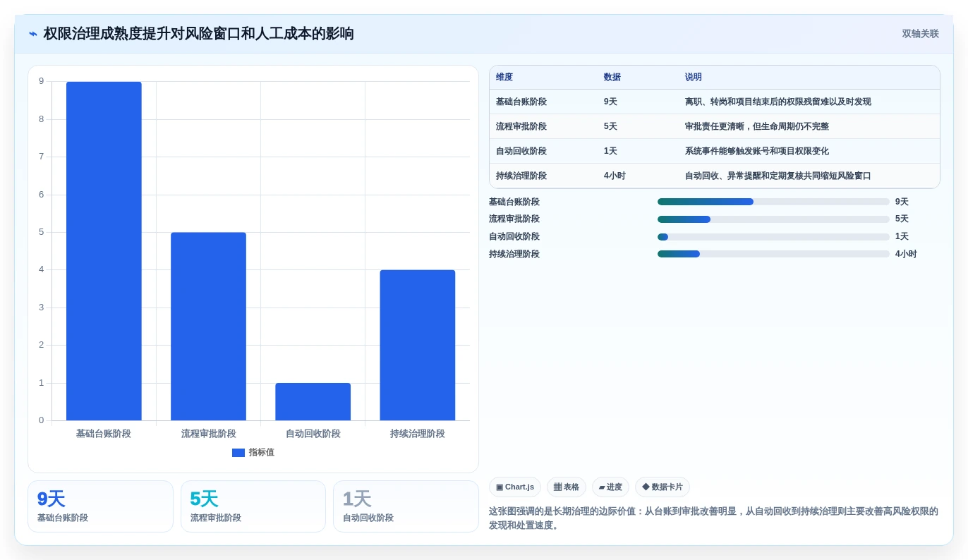The image size is (968, 560).
Task: Click description starting with 离职、转岗
Action: pos(778,102)
